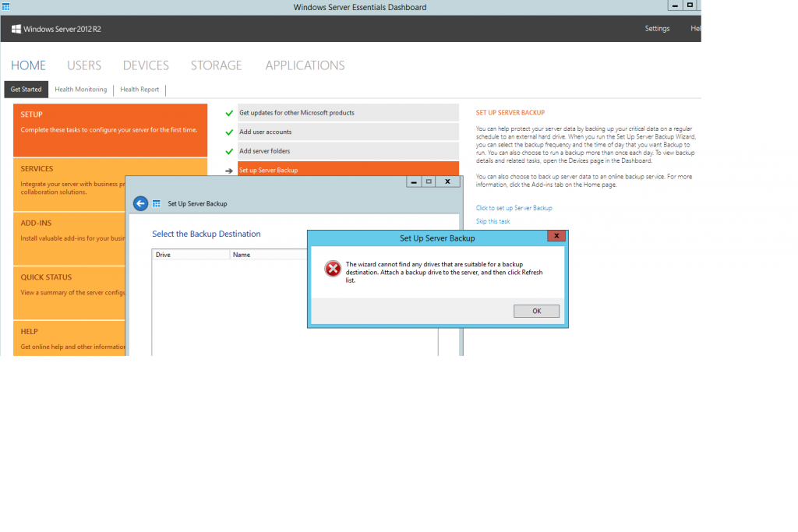This screenshot has width=798, height=532.
Task: Click the green checkmark beside Add user accounts
Action: (229, 132)
